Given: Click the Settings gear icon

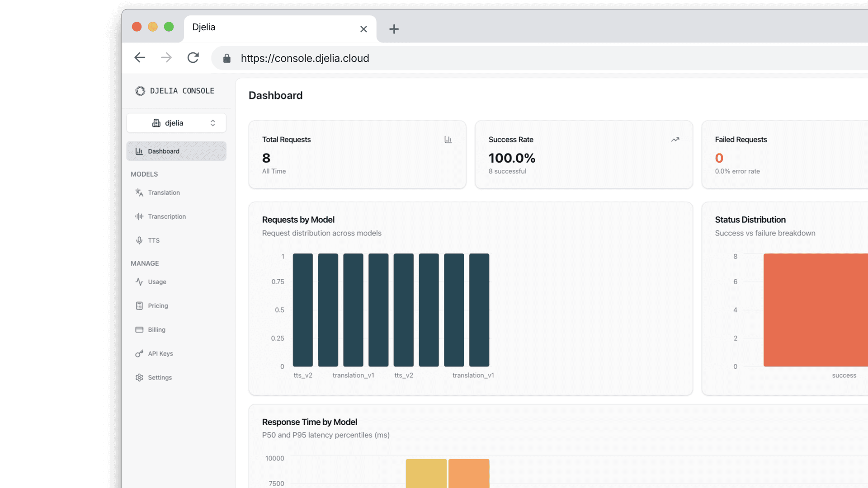Looking at the screenshot, I should (139, 377).
